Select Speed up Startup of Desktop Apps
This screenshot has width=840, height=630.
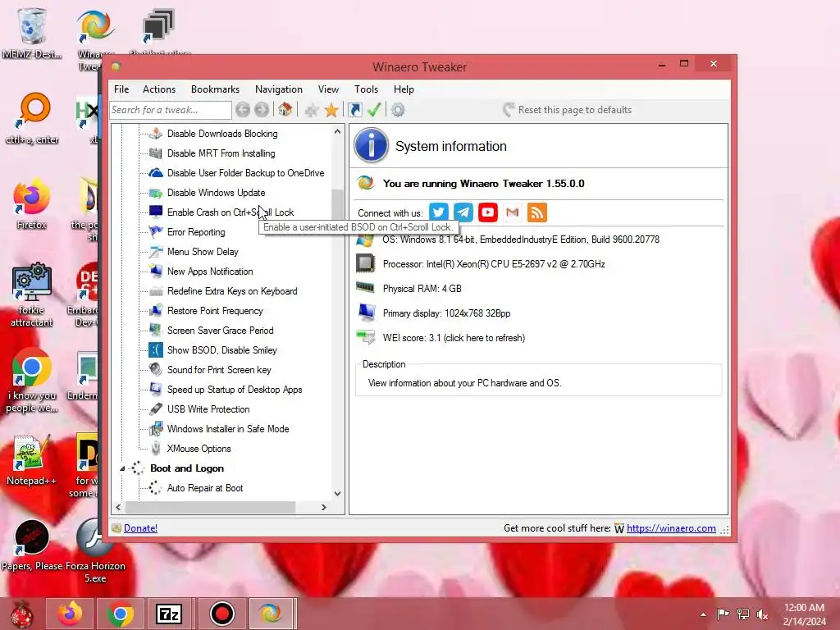[x=235, y=390]
